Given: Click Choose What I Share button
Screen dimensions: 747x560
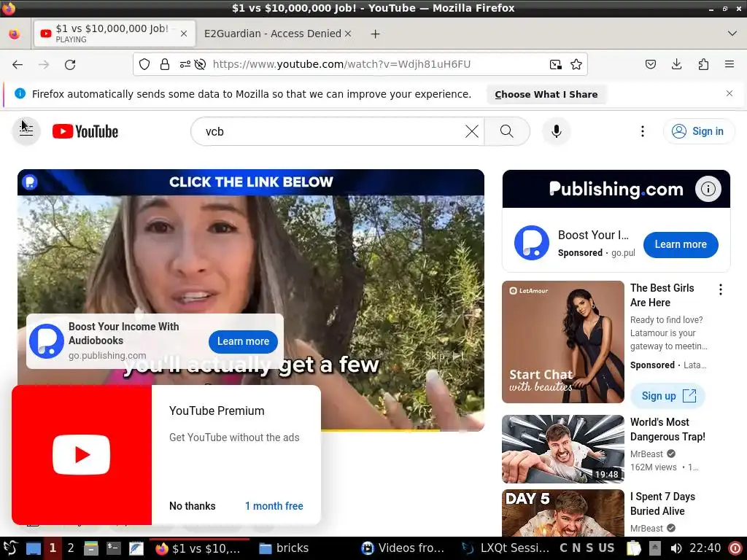Looking at the screenshot, I should coord(546,94).
